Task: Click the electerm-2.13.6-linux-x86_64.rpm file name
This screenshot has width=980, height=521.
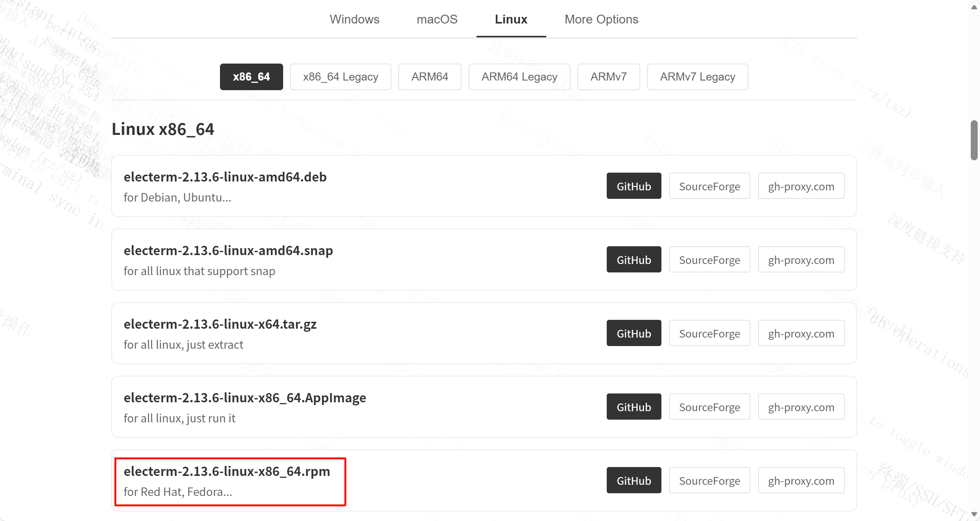Action: pyautogui.click(x=227, y=471)
